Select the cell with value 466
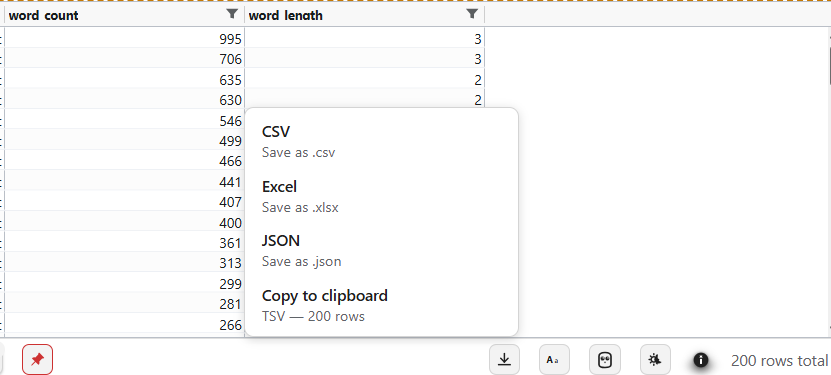The image size is (831, 375). tap(125, 161)
